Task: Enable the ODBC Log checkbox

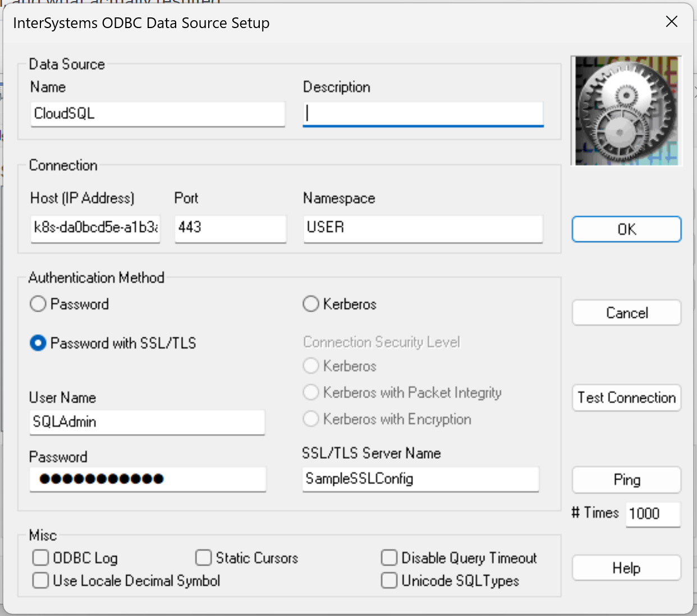Action: click(40, 558)
